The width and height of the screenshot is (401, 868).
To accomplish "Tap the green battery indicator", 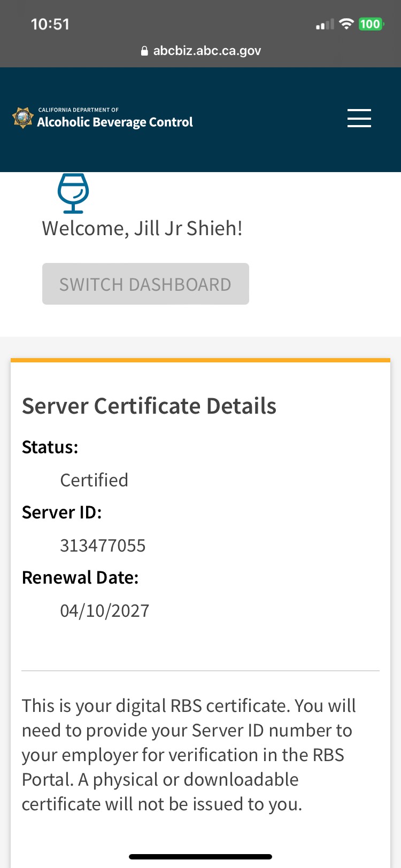I will (x=371, y=24).
